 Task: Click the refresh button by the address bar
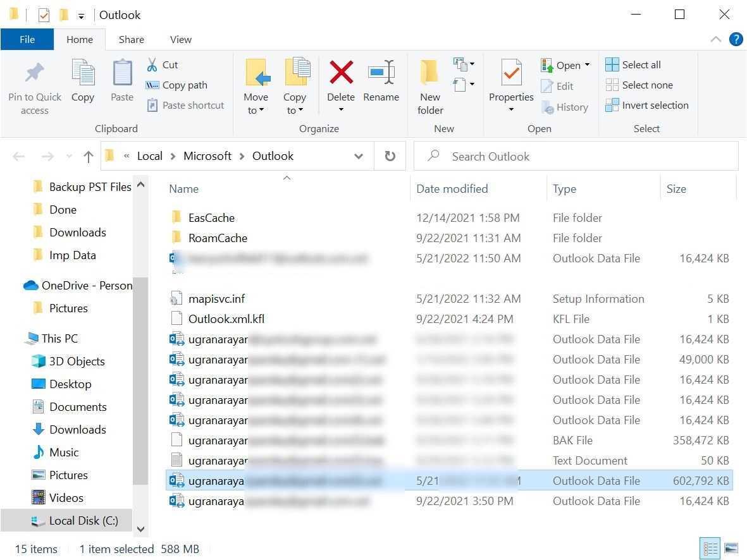coord(390,156)
